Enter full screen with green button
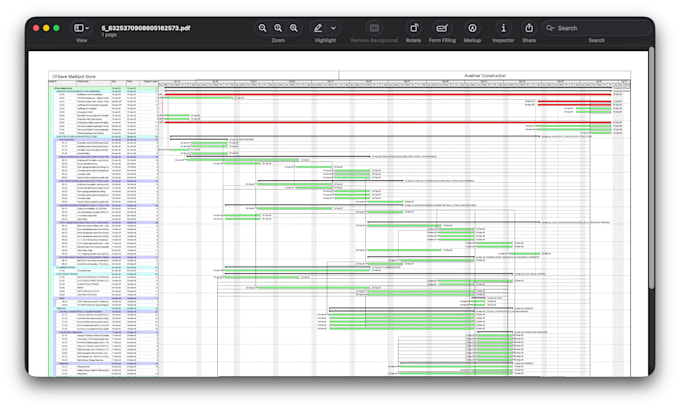 click(x=56, y=28)
